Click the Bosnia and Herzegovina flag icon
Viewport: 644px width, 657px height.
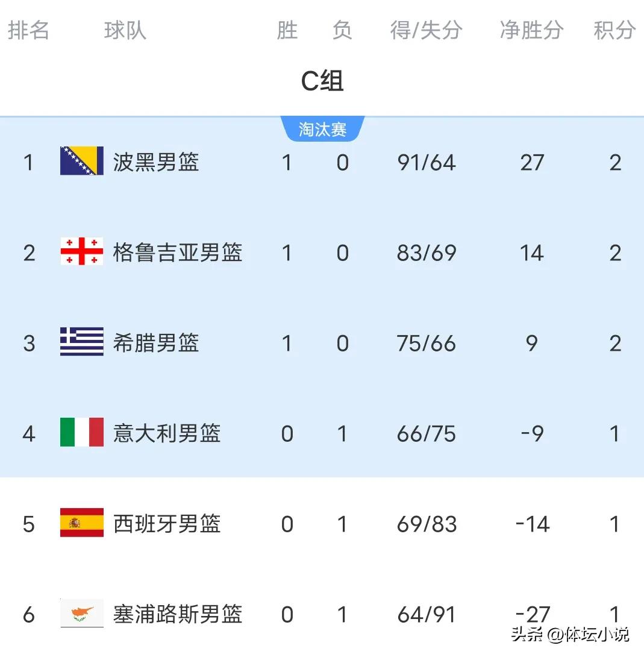[x=82, y=160]
